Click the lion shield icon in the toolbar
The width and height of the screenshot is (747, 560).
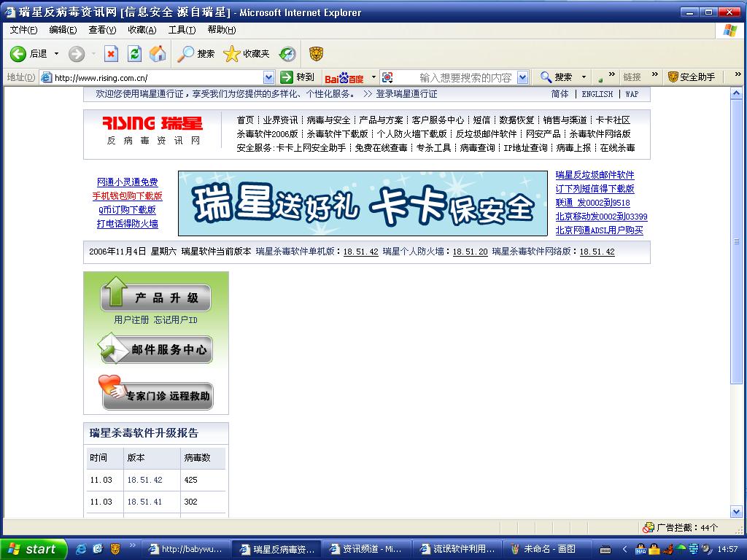317,54
